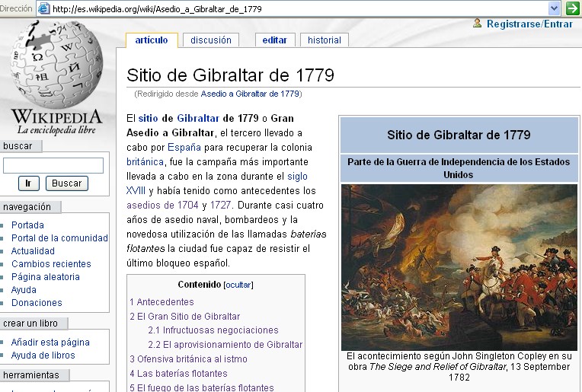Click the 'crear un libro' sidebar heading
The width and height of the screenshot is (582, 392).
[x=30, y=323]
